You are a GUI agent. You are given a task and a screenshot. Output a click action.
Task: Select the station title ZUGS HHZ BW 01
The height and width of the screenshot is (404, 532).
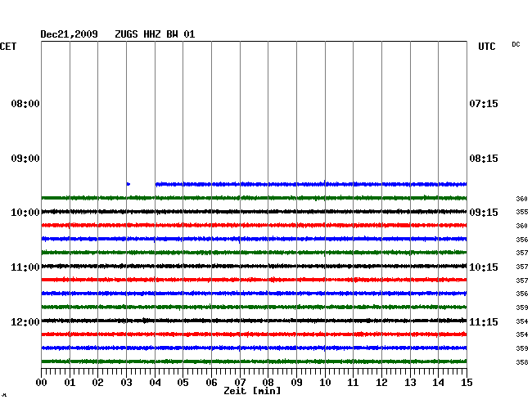155,34
